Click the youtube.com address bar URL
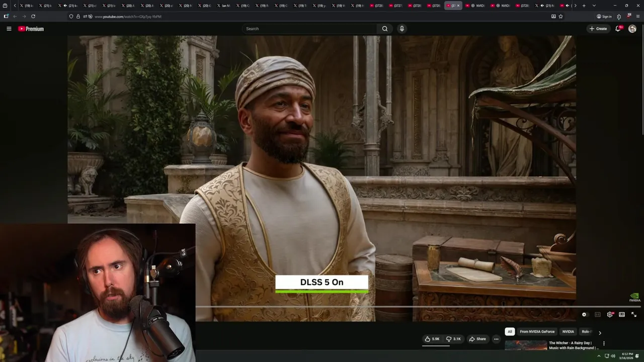The image size is (644, 362). tap(128, 17)
